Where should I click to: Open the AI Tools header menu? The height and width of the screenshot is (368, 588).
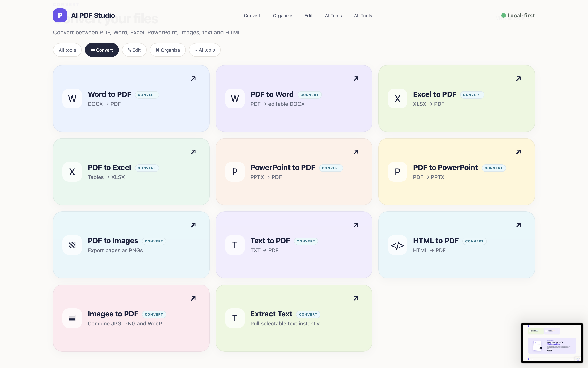click(333, 16)
